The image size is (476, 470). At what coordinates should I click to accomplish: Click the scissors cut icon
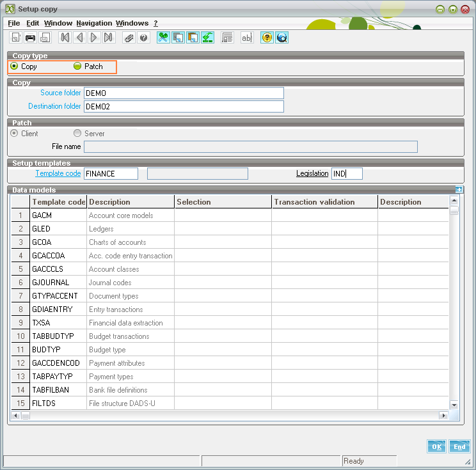(163, 38)
